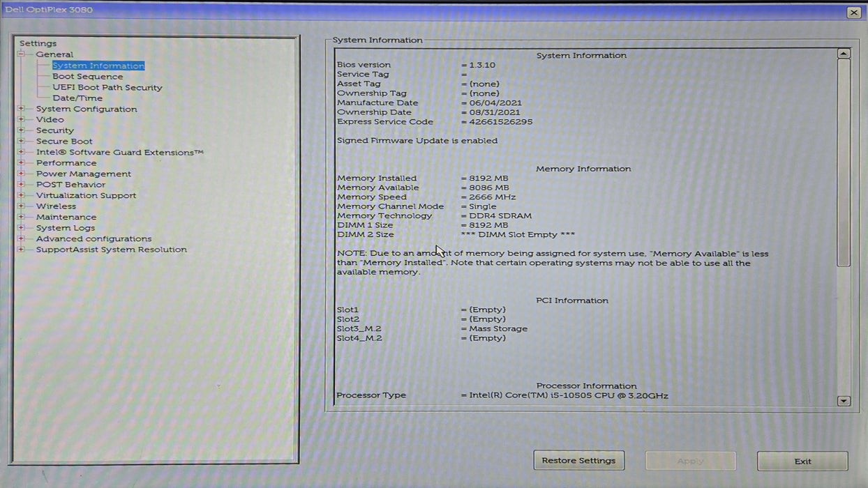The height and width of the screenshot is (488, 868).
Task: Select the Virtualization Support label
Action: pyautogui.click(x=87, y=195)
